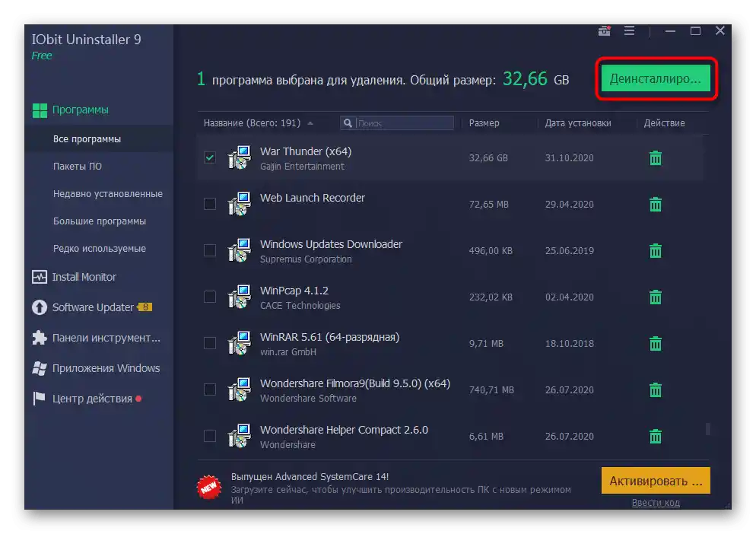Click the Web Launch Recorder program icon

240,204
